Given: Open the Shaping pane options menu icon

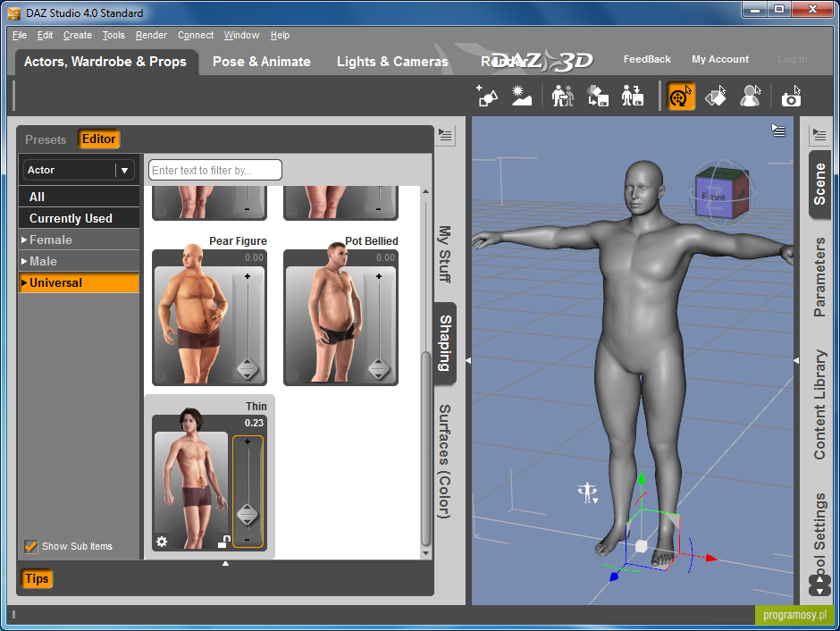Looking at the screenshot, I should [x=445, y=135].
